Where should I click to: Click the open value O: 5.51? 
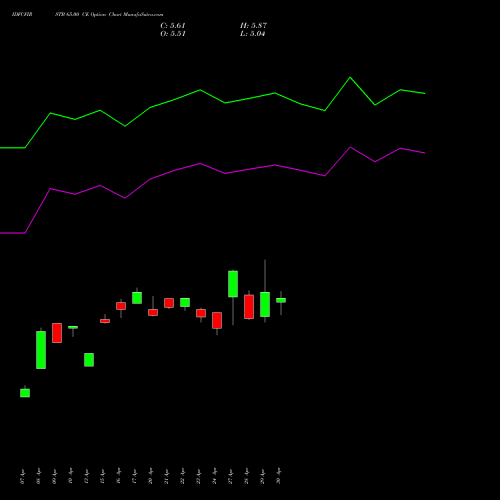tap(173, 34)
